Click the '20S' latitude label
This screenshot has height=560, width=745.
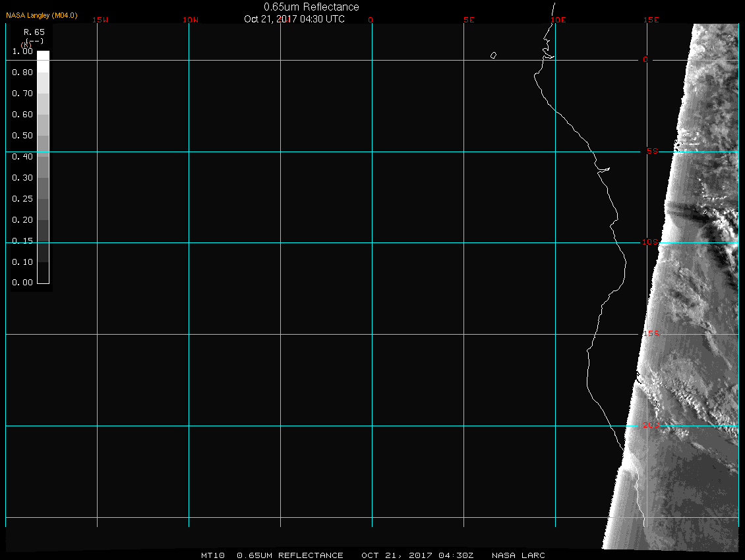tap(651, 425)
